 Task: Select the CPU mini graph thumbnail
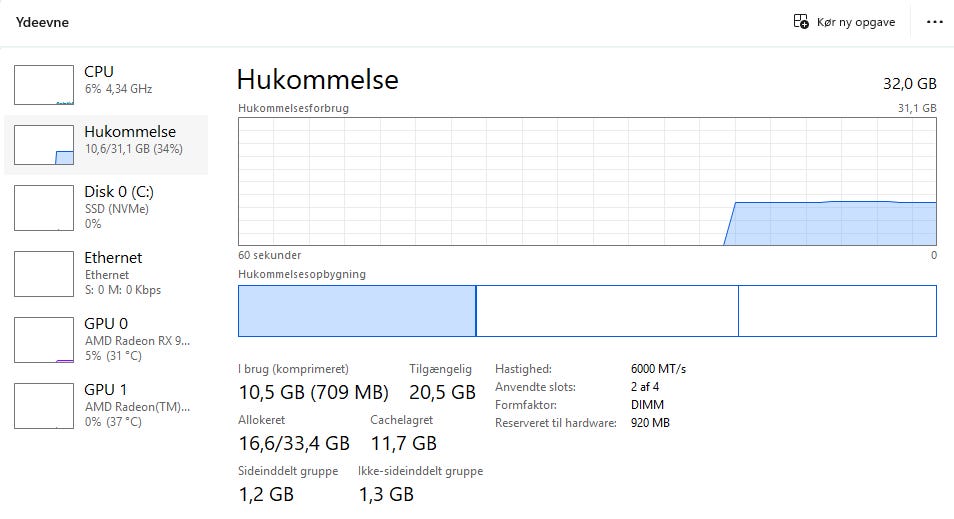tap(44, 85)
